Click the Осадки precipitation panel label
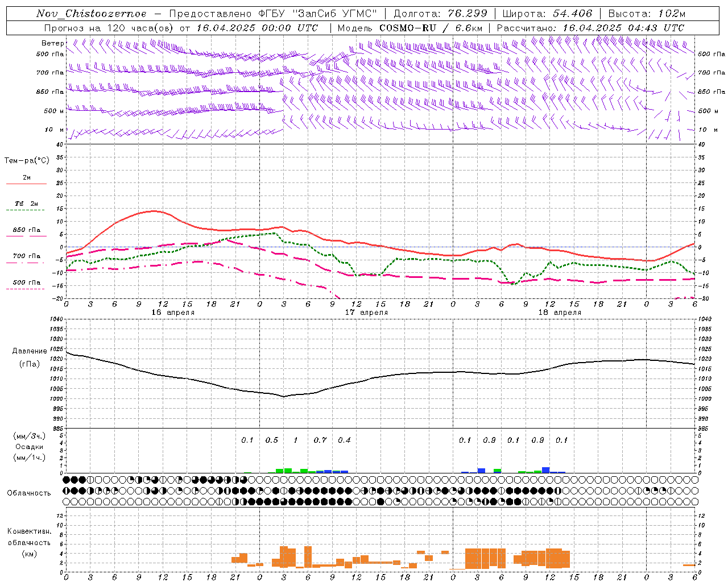 [29, 447]
